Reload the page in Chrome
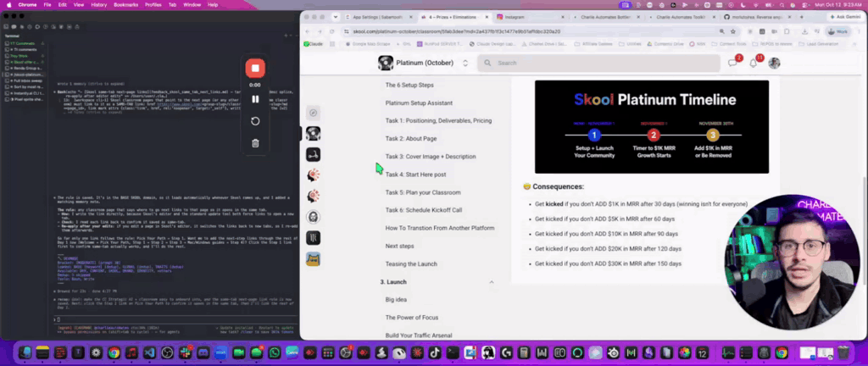The width and height of the screenshot is (868, 366). [x=331, y=31]
